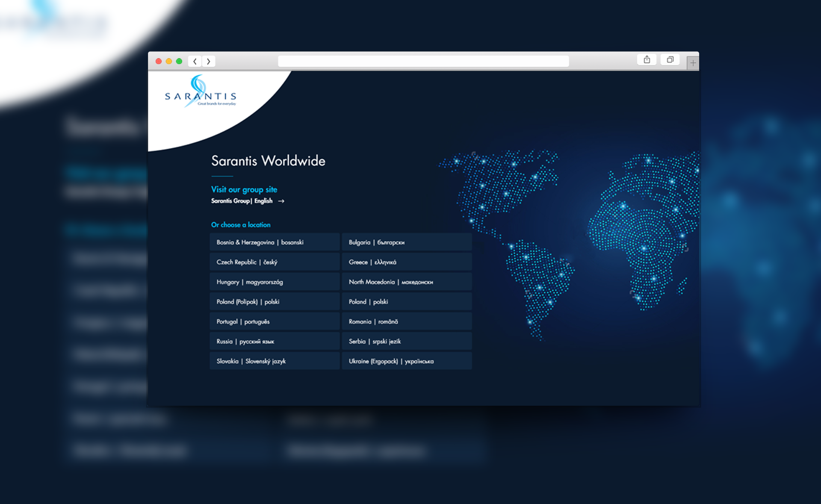Viewport: 821px width, 504px height.
Task: Show all tabs overview icon
Action: click(x=670, y=60)
